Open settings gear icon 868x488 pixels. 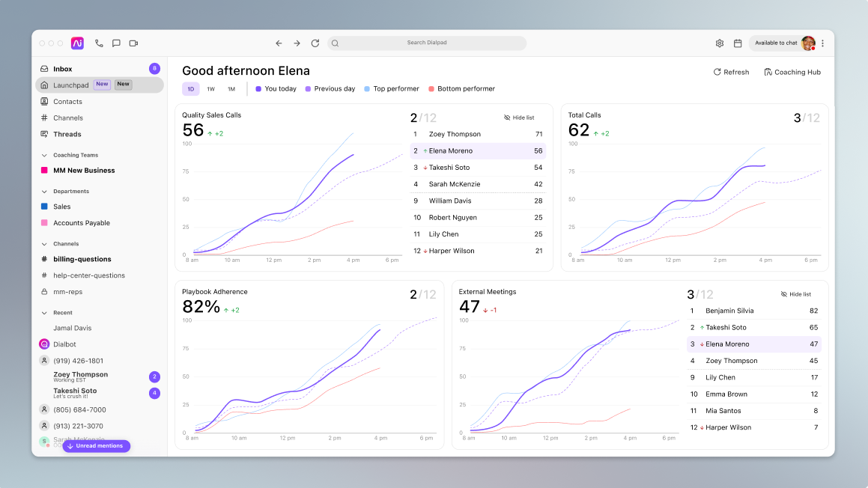click(720, 43)
